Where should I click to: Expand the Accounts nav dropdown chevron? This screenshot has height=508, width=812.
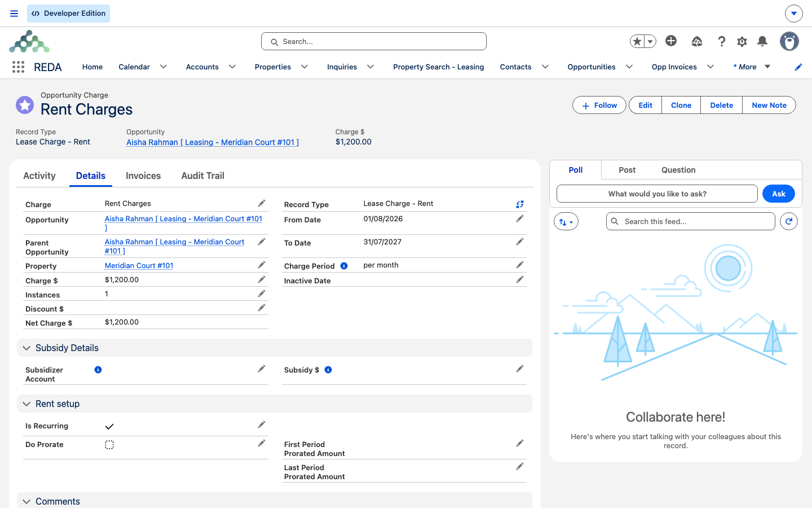point(232,67)
